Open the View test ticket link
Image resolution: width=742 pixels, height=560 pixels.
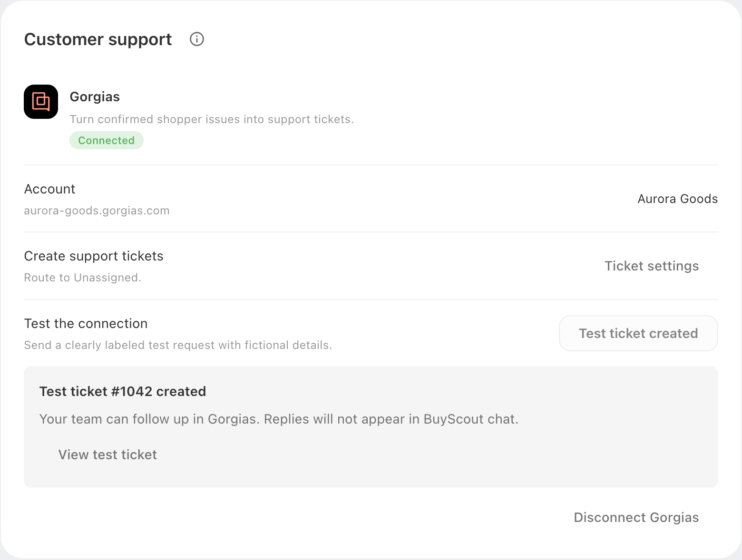pyautogui.click(x=107, y=455)
